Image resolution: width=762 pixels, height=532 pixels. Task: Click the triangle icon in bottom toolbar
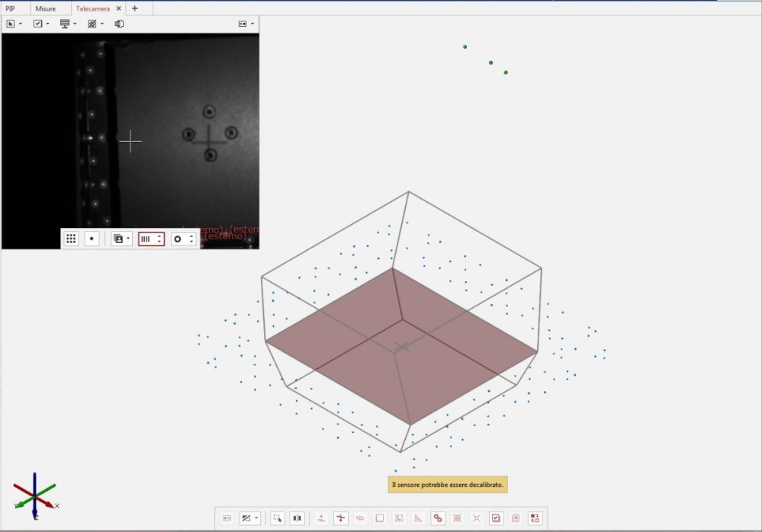[x=418, y=518]
